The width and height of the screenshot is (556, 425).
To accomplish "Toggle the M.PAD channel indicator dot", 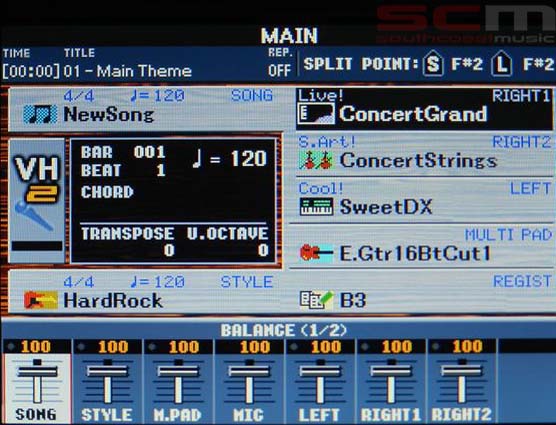I will [x=152, y=346].
